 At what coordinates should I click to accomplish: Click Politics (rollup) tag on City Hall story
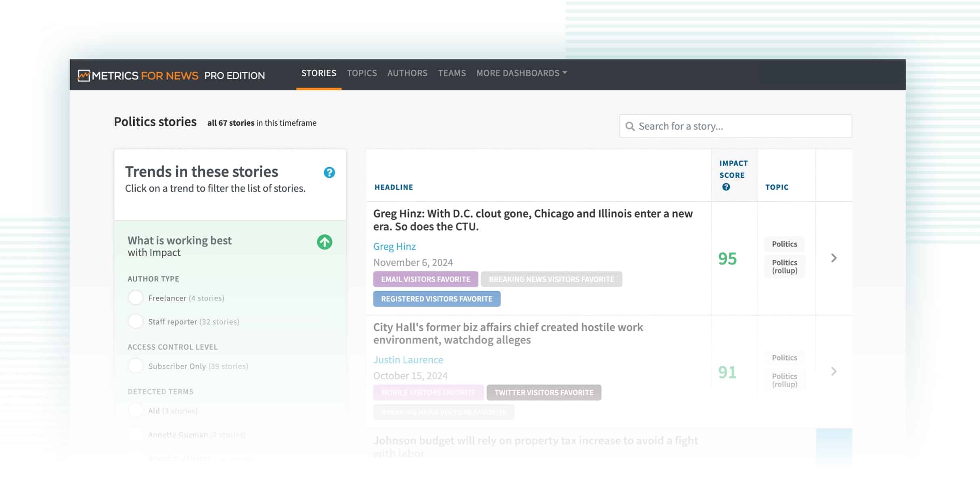[x=785, y=380]
